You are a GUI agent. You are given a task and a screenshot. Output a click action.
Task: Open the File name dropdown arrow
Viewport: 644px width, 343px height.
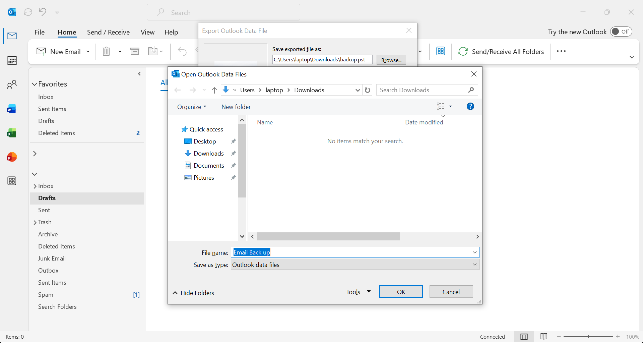tap(475, 252)
